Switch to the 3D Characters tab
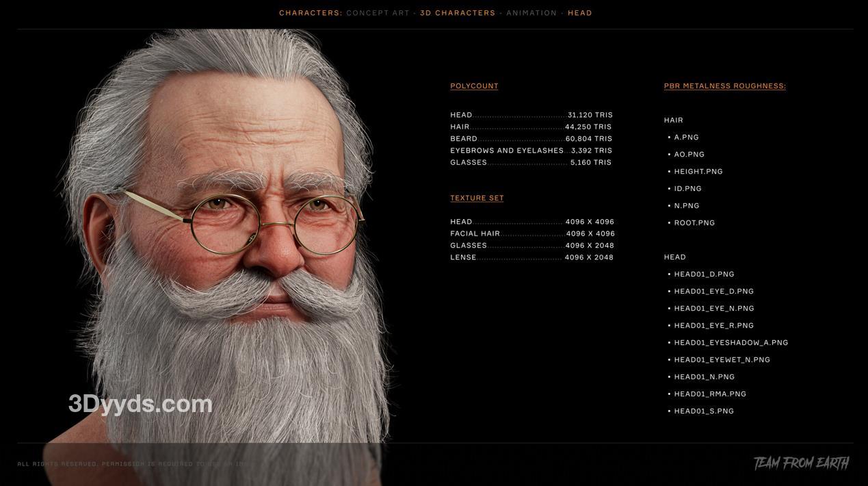This screenshot has width=868, height=486. [458, 13]
